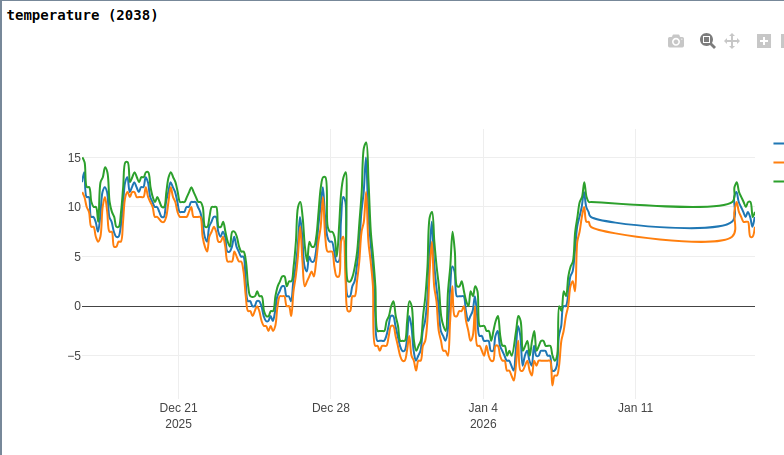Click the Dec 21 x-axis tick label
The height and width of the screenshot is (455, 784).
coord(178,408)
